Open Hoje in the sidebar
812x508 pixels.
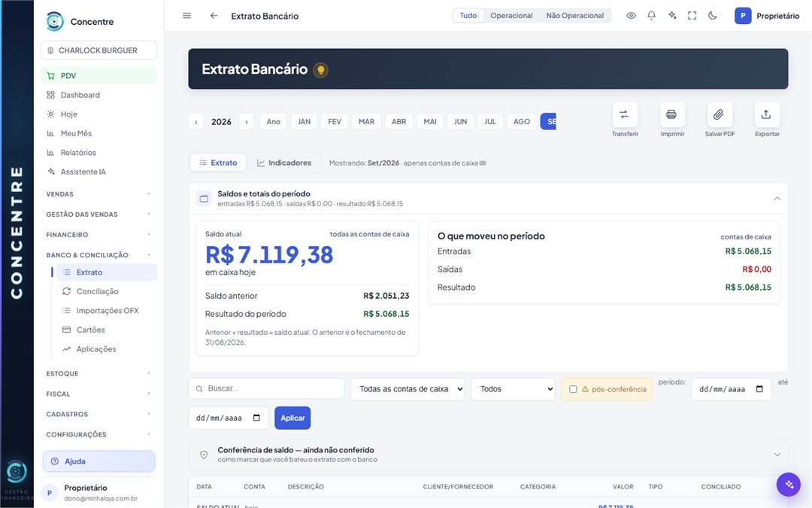(99, 114)
